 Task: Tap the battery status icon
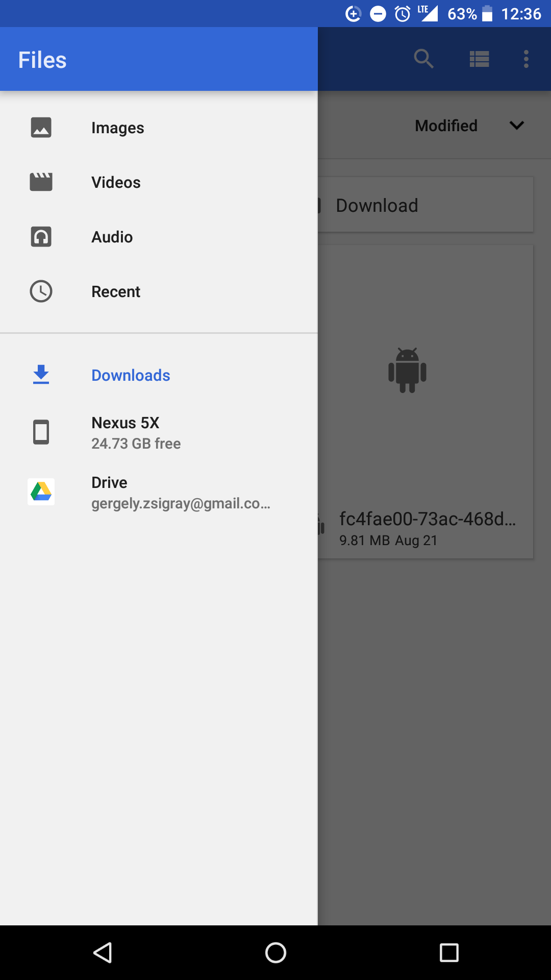point(487,14)
